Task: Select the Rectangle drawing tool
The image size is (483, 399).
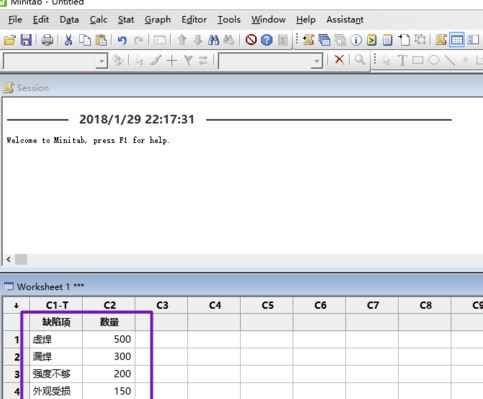Action: point(418,60)
